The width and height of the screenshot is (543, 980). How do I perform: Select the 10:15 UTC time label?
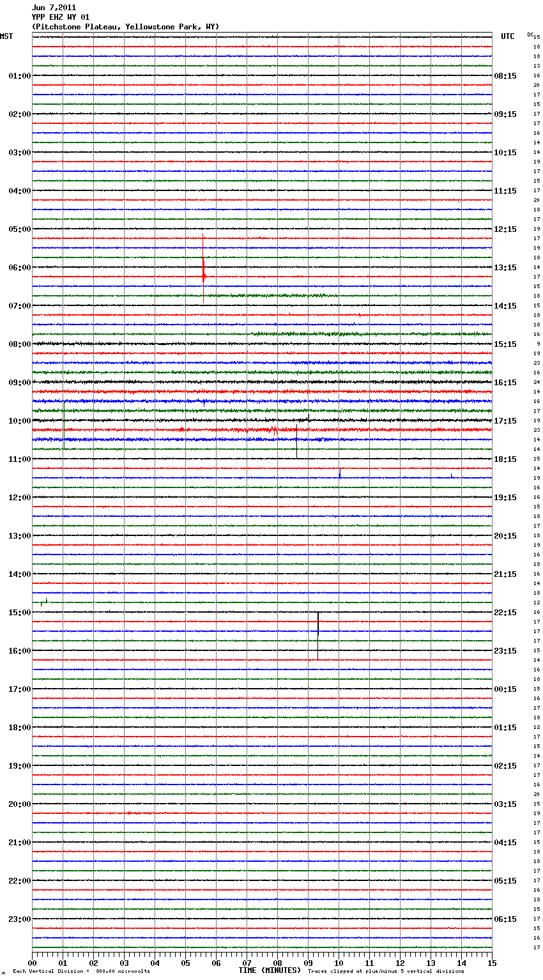(505, 153)
